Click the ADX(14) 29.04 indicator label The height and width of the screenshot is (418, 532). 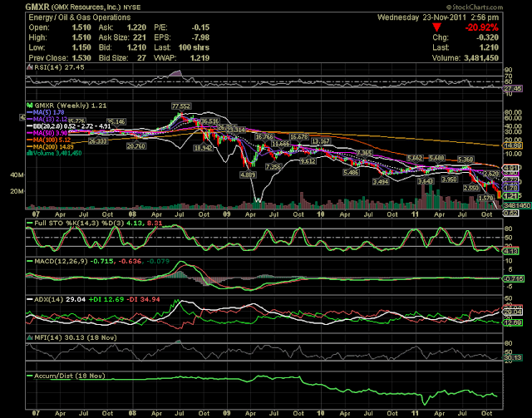click(60, 300)
